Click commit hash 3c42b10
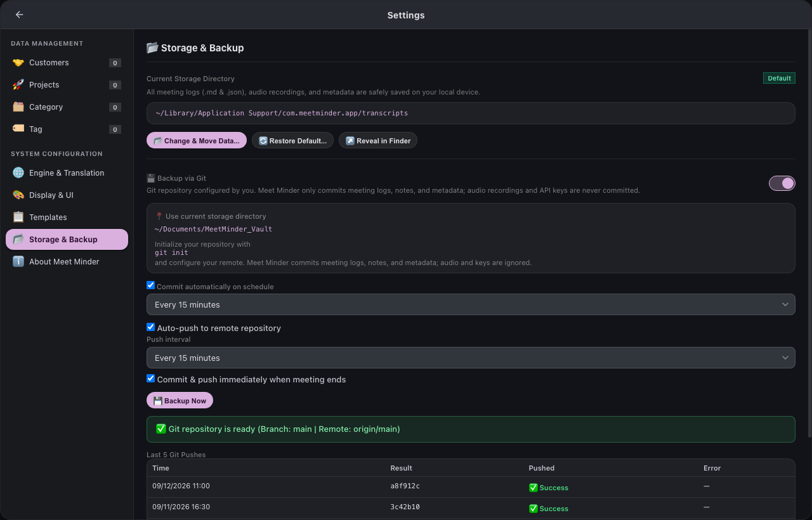The image size is (812, 520). pyautogui.click(x=405, y=507)
